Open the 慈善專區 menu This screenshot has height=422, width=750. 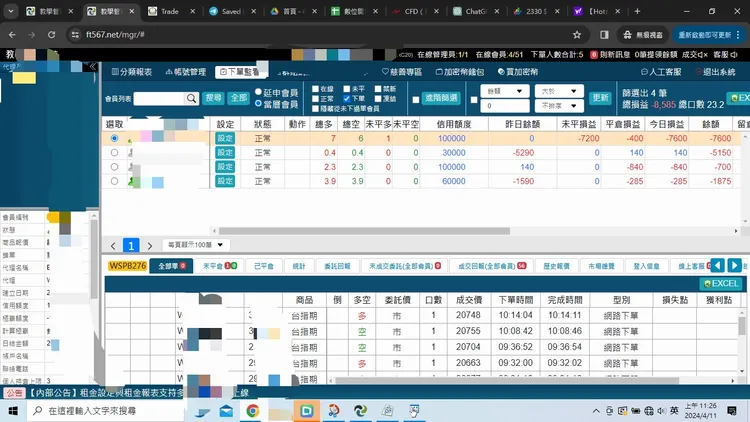pos(402,72)
